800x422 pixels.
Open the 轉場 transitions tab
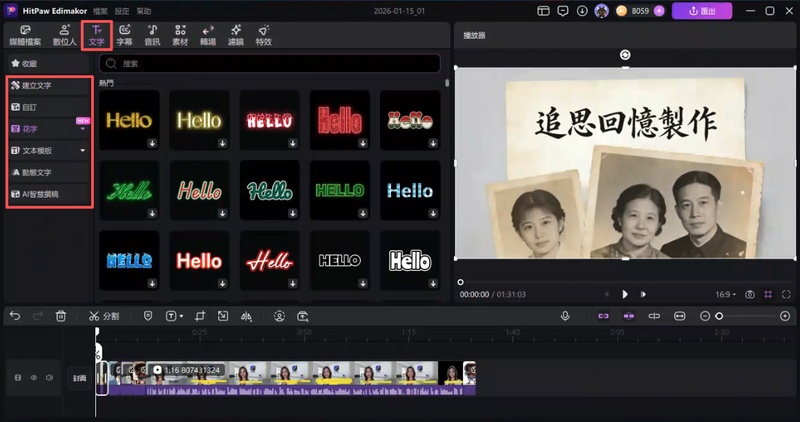[x=208, y=35]
